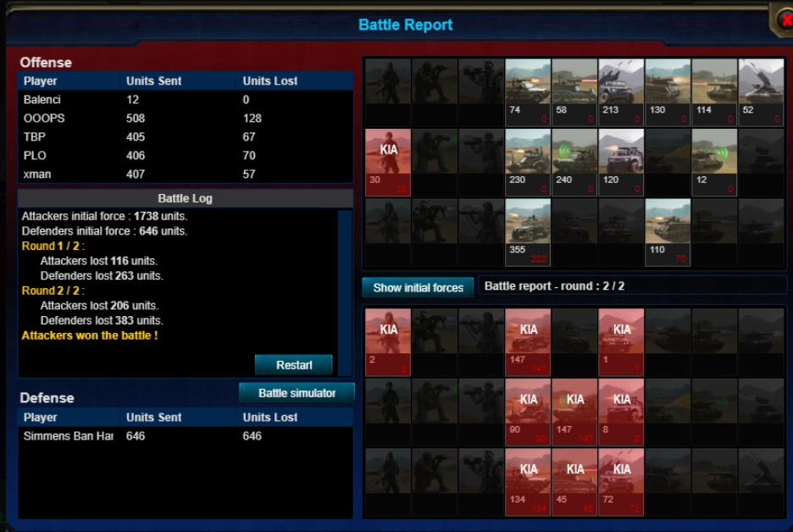Click the Battle Log scrollbar

pos(345,293)
